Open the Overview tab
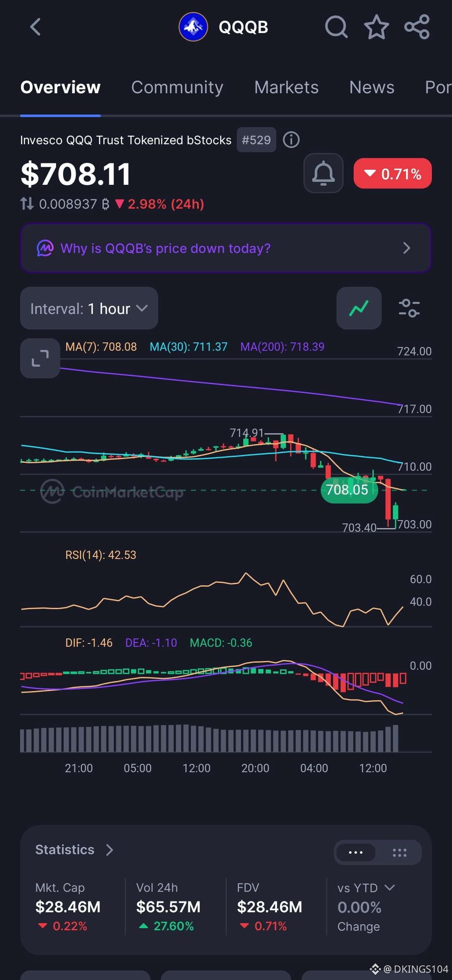The height and width of the screenshot is (980, 452). 61,87
